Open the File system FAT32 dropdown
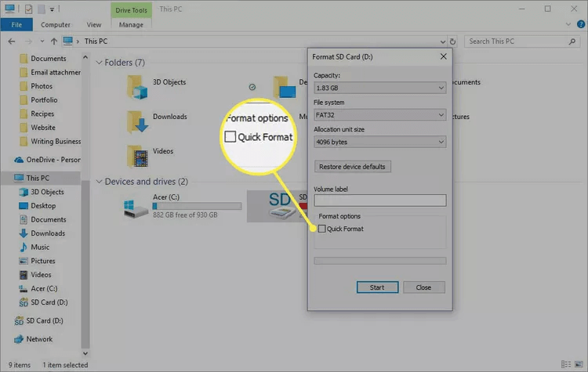The width and height of the screenshot is (588, 372). click(379, 115)
